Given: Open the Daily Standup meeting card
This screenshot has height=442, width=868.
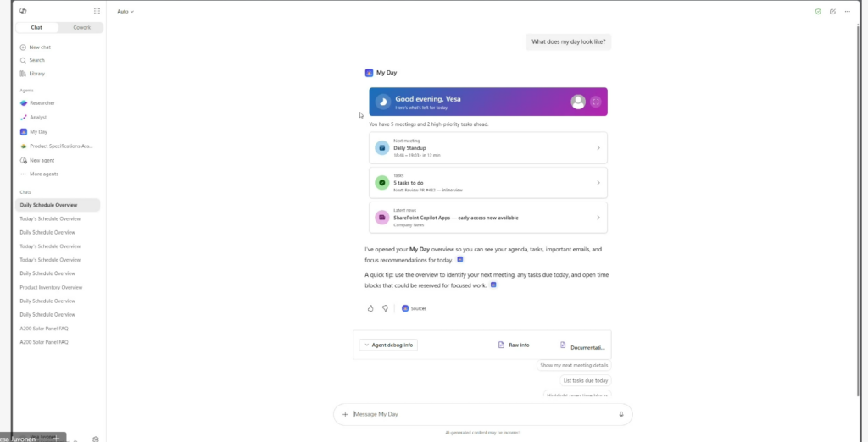Looking at the screenshot, I should tap(488, 147).
